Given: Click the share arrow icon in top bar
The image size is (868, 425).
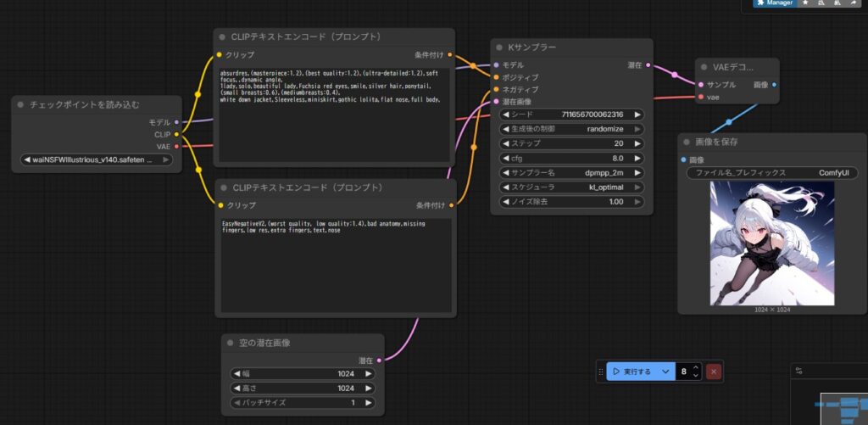Looking at the screenshot, I should 853,3.
